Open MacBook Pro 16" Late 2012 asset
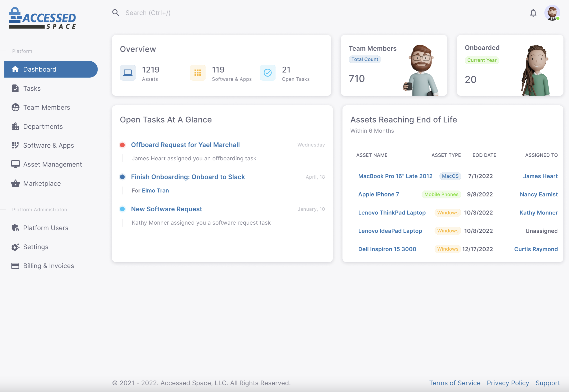 (395, 176)
